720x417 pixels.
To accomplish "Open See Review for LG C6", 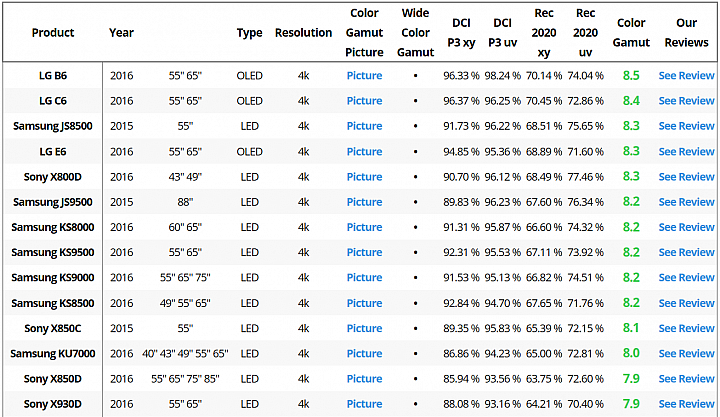I will (x=686, y=101).
